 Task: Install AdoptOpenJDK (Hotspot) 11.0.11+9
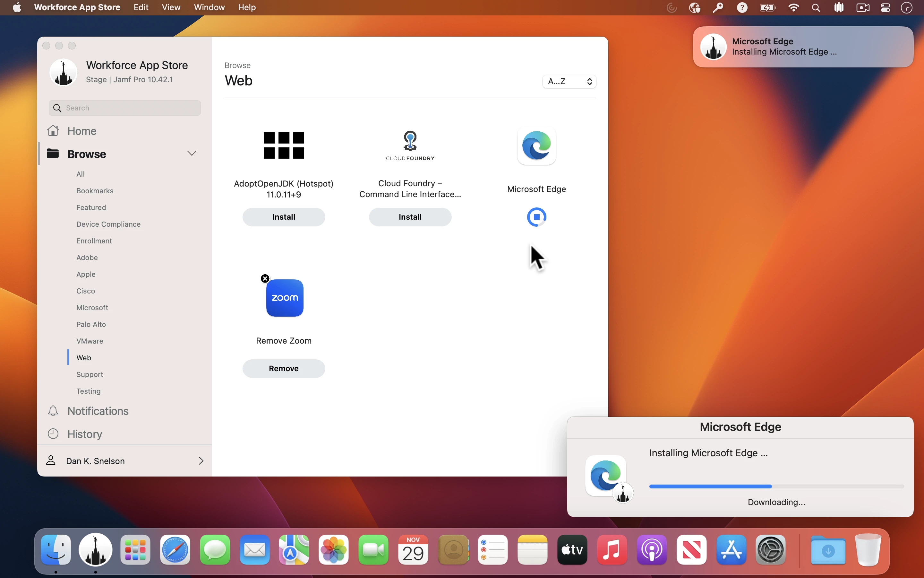(284, 217)
